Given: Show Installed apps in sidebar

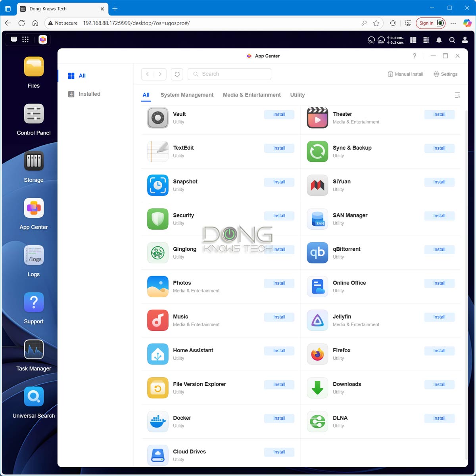Looking at the screenshot, I should [x=95, y=94].
